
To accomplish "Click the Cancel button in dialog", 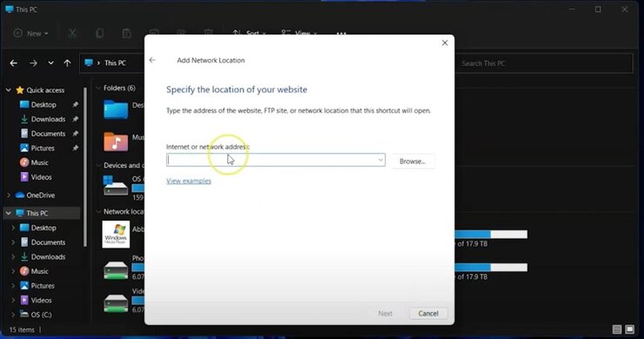I will (x=428, y=314).
